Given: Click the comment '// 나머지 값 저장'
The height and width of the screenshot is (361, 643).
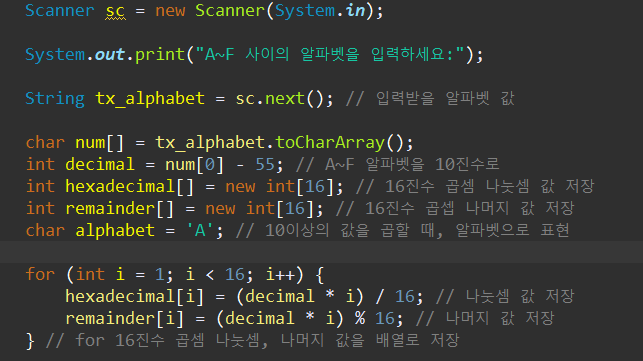Looking at the screenshot, I should click(485, 318).
